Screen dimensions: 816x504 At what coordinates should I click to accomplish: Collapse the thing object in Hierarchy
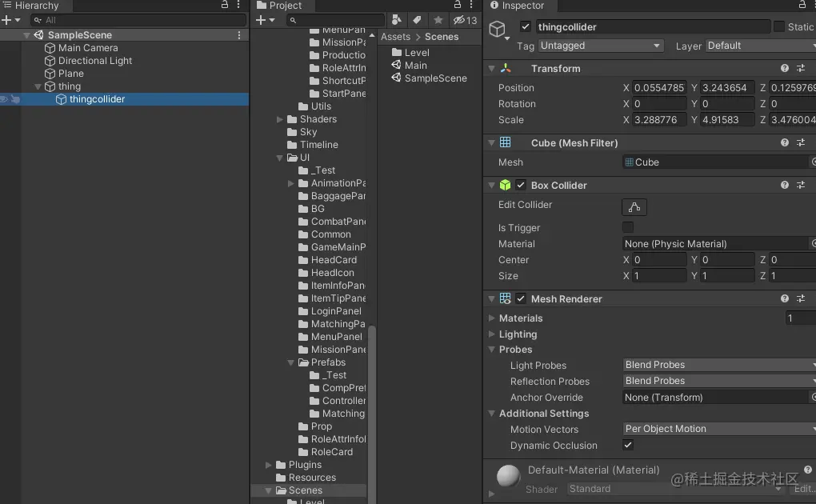[38, 86]
